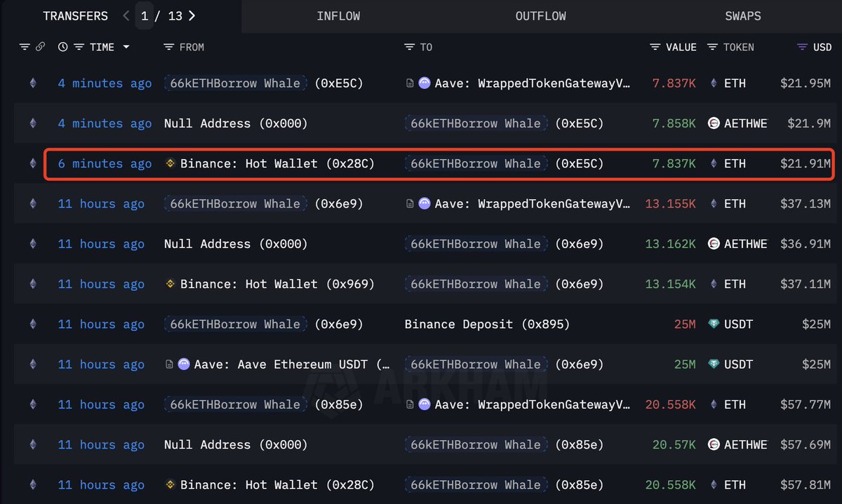Switch to the INFLOW tab
The width and height of the screenshot is (842, 504).
(x=338, y=15)
